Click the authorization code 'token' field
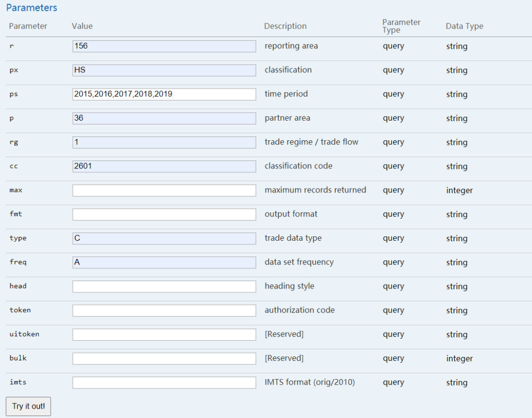Screen dimensions: 532x418 pos(164,311)
